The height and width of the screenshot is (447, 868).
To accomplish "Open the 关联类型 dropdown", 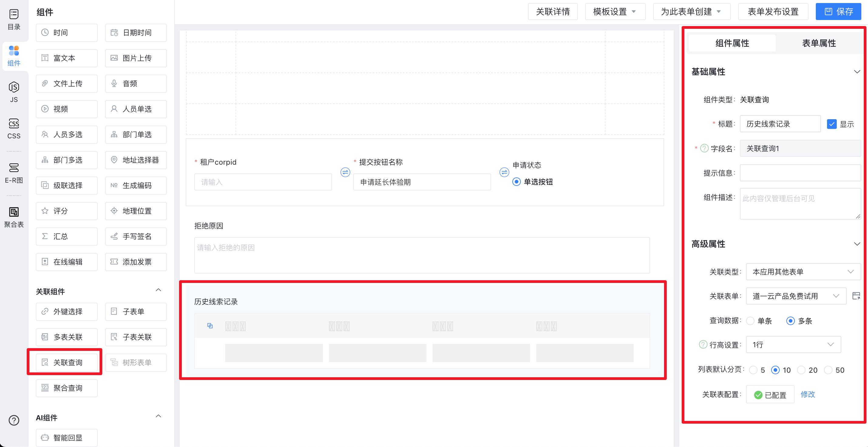I will tap(803, 272).
